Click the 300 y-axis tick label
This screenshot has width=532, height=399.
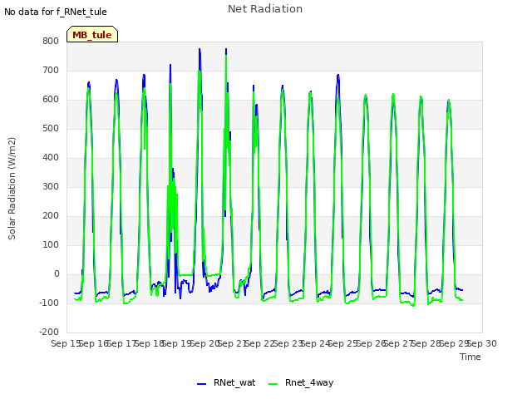point(51,186)
